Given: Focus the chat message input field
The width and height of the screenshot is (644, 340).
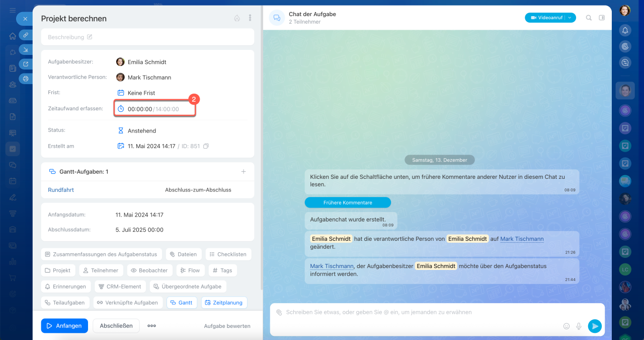Looking at the screenshot, I should pyautogui.click(x=437, y=312).
